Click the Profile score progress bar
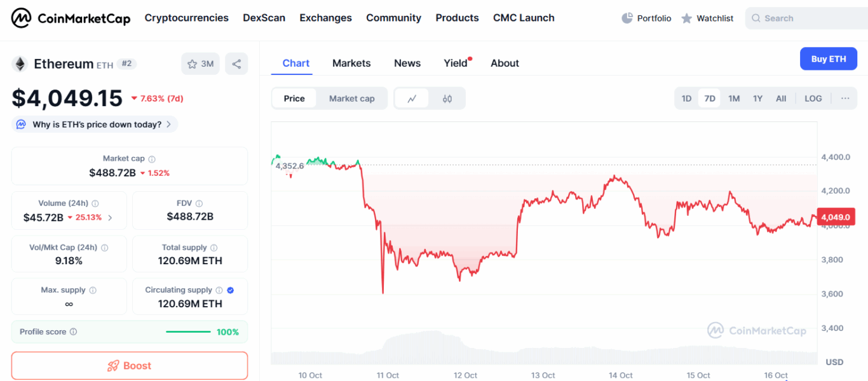 pos(188,331)
